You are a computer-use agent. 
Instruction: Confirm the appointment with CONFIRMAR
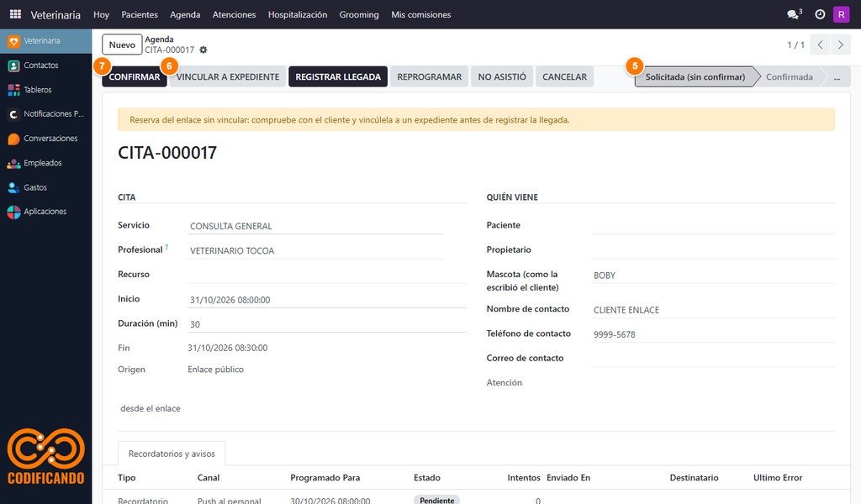135,76
